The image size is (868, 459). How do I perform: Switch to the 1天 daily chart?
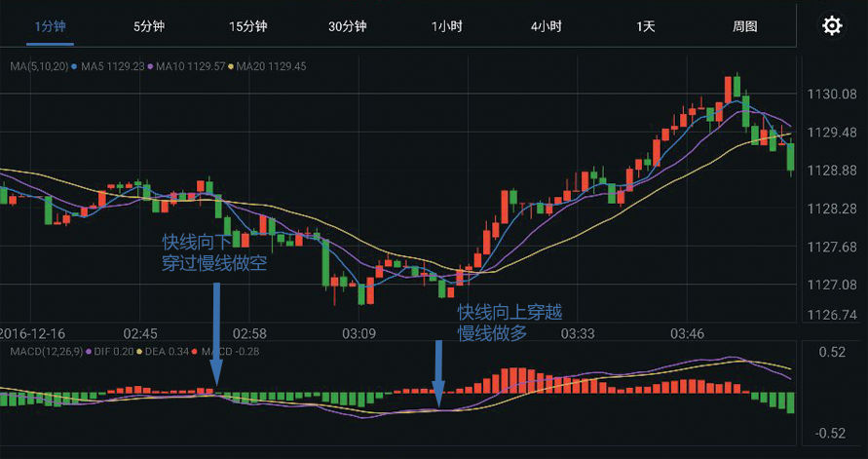(x=646, y=26)
